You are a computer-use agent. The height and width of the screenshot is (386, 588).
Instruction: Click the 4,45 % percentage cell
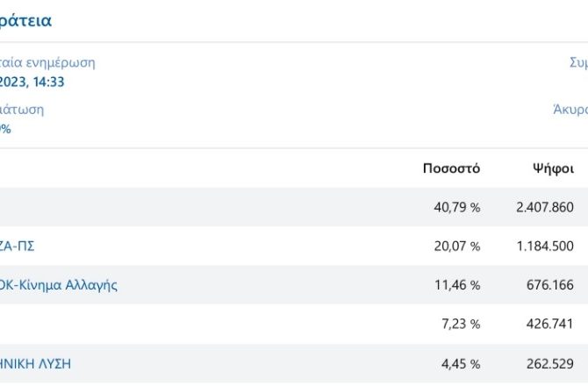[461, 363]
